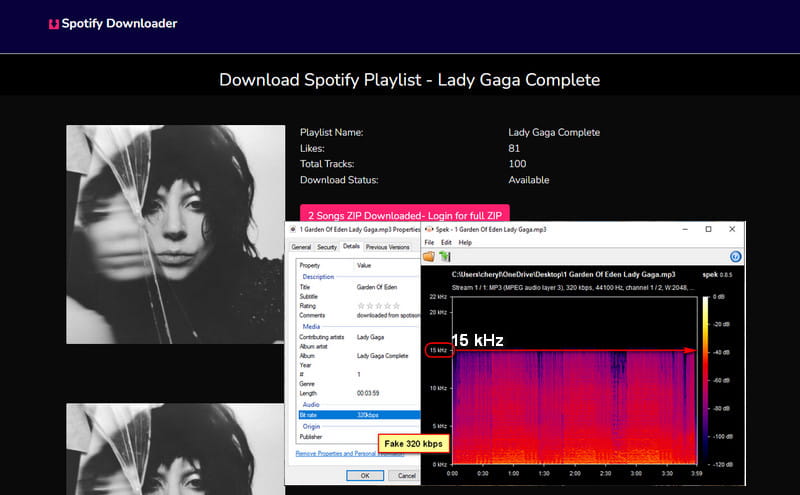Click the lower Lady Gaga cover image
Image resolution: width=800 pixels, height=495 pixels.
tap(176, 449)
